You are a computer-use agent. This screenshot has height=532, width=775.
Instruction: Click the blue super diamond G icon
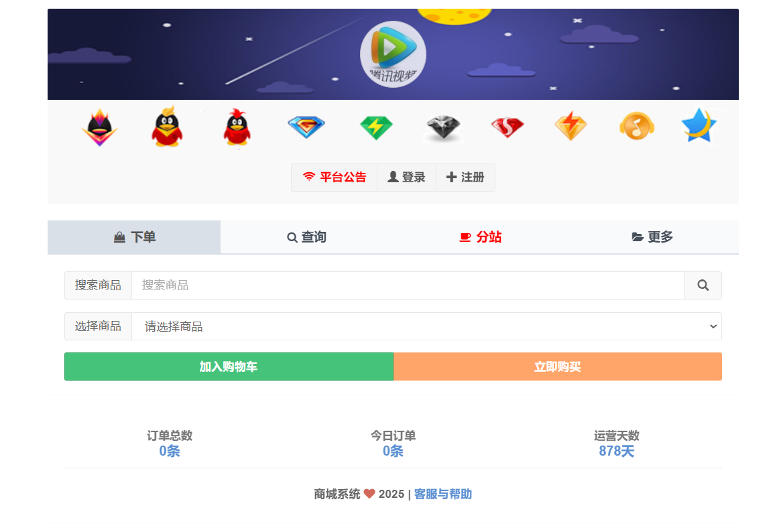pyautogui.click(x=306, y=127)
